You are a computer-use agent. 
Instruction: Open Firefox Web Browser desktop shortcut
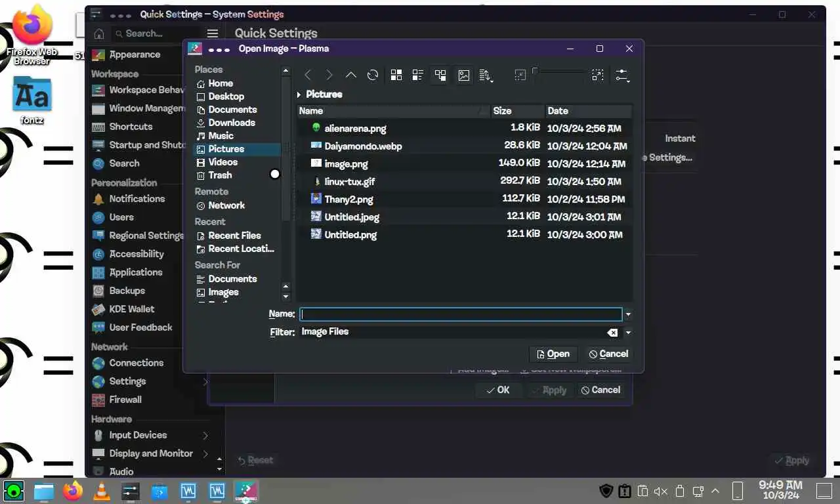(x=31, y=35)
